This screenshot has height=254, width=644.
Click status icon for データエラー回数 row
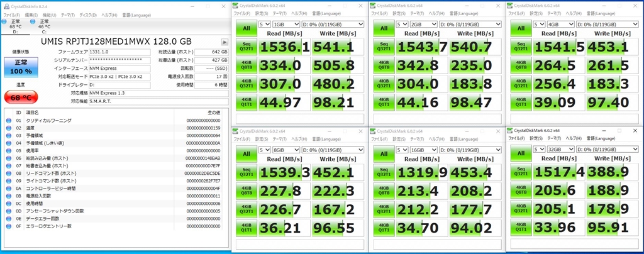[x=9, y=219]
